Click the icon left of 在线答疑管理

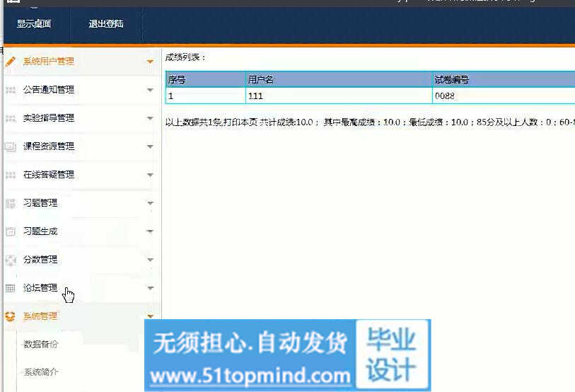click(10, 175)
